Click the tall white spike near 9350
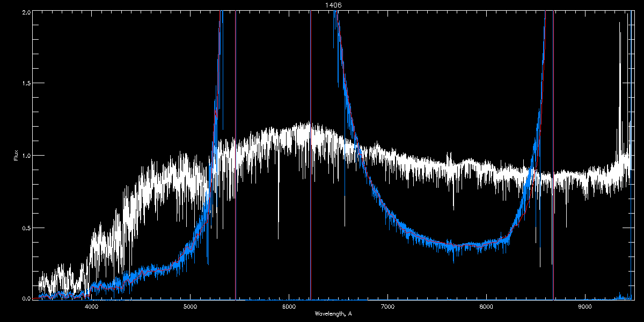The height and width of the screenshot is (322, 644). point(619,54)
